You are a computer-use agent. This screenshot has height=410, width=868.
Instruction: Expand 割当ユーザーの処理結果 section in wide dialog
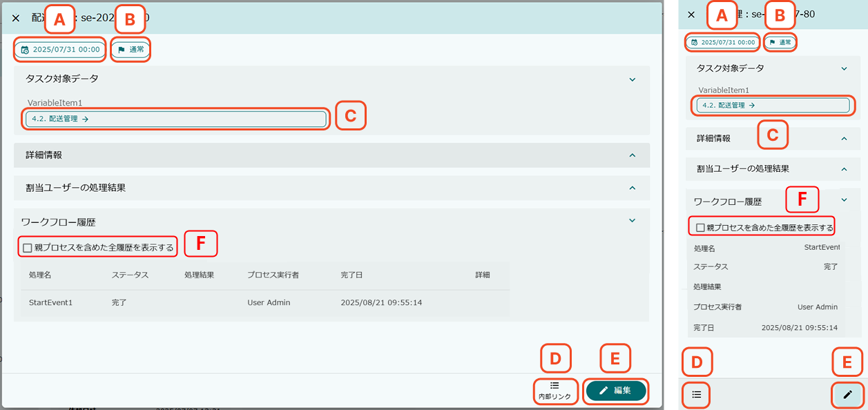(x=632, y=187)
